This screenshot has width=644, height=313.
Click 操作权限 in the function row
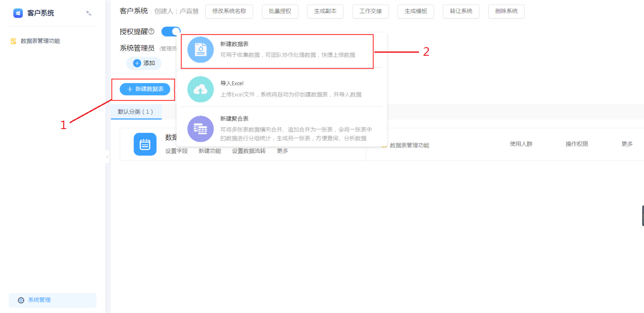click(577, 144)
